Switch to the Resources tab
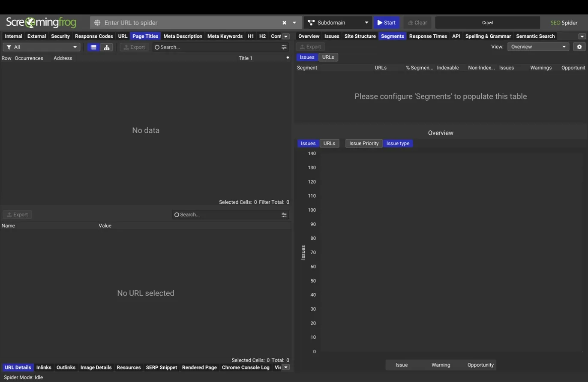The image size is (588, 382). [129, 367]
